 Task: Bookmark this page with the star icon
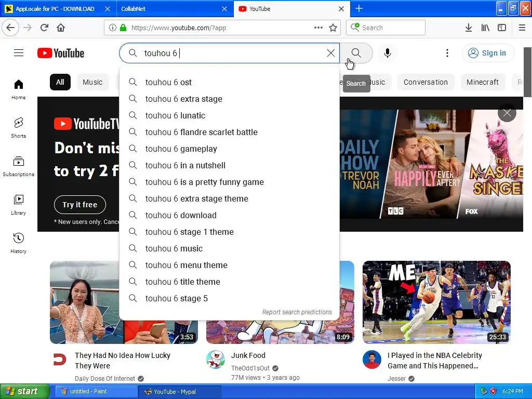tap(333, 28)
